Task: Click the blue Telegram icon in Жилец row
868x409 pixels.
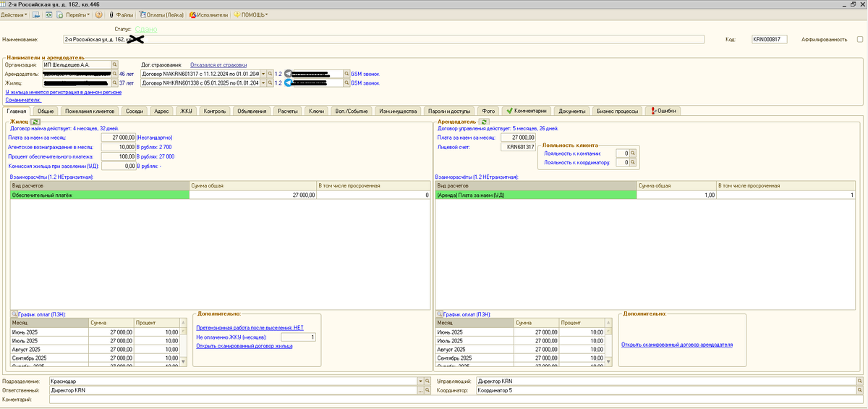Action: tap(288, 83)
